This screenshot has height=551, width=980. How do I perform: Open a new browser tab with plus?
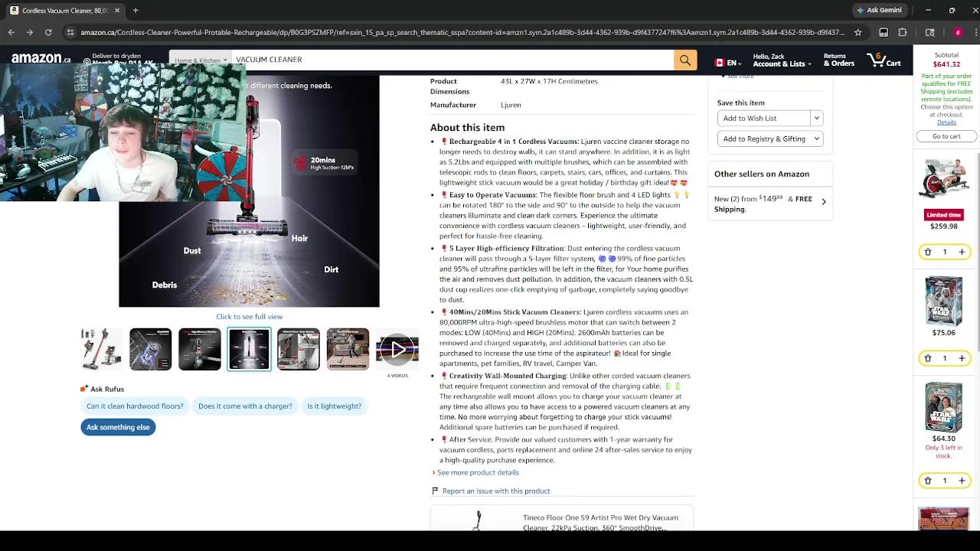click(136, 10)
